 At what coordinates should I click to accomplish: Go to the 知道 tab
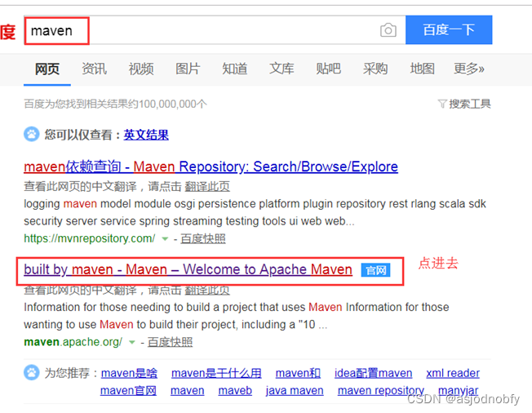pyautogui.click(x=234, y=69)
